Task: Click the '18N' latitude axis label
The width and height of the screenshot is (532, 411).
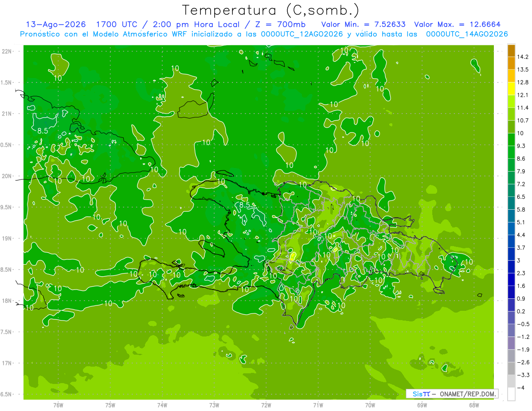Action: (x=8, y=301)
